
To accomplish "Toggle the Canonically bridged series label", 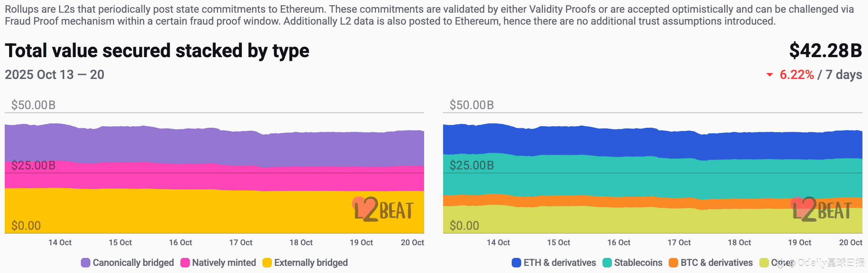I will (x=133, y=263).
